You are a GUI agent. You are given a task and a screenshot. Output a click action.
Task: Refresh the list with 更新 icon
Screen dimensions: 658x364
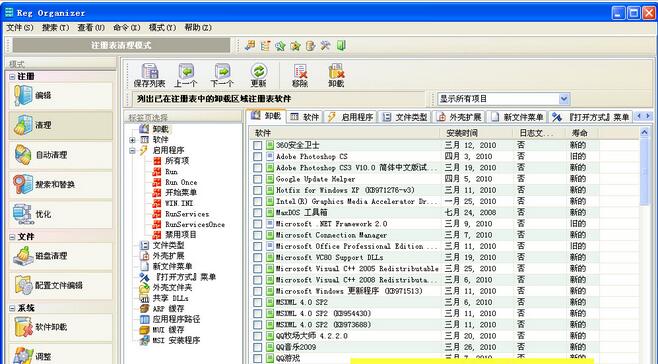(258, 75)
